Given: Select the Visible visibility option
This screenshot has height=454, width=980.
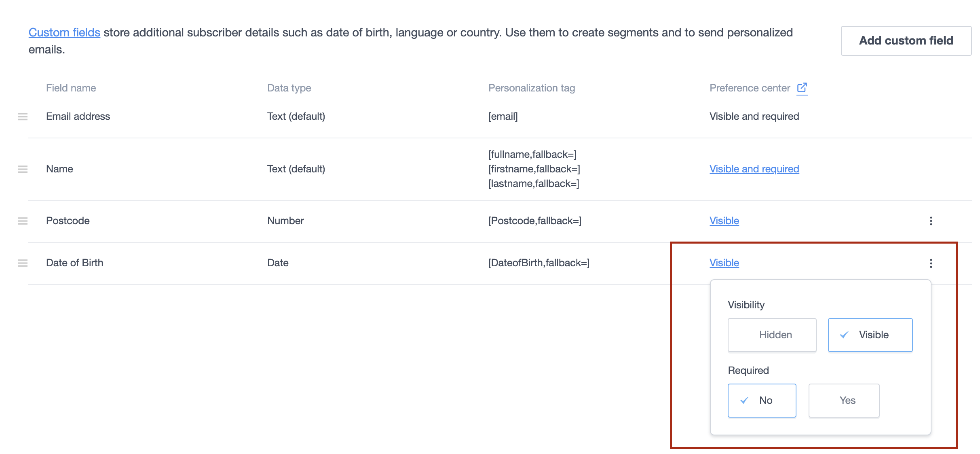Looking at the screenshot, I should click(x=870, y=335).
